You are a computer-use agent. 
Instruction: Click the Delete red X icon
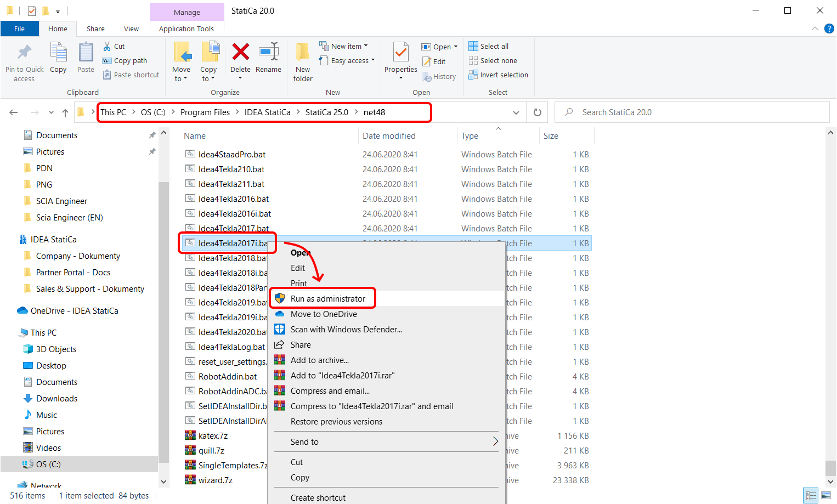click(240, 53)
